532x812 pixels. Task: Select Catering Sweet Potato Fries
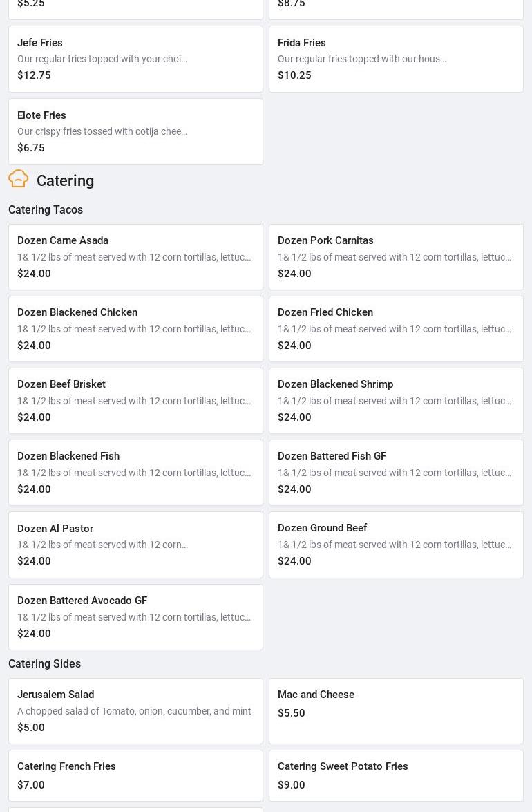[396, 775]
